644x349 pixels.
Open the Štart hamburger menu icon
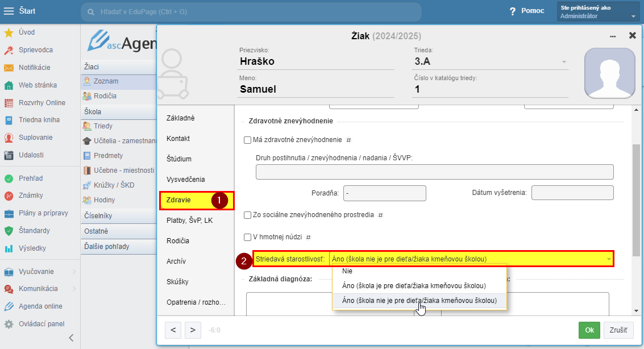(9, 11)
